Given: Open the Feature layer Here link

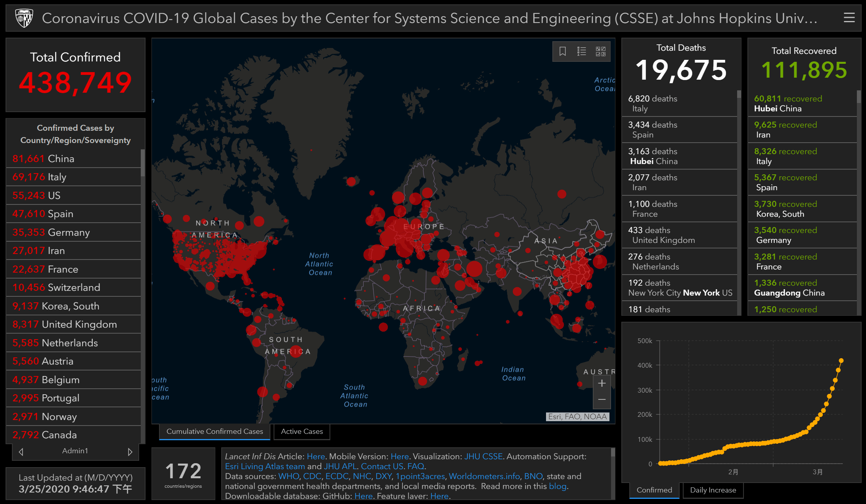Looking at the screenshot, I should pyautogui.click(x=439, y=496).
